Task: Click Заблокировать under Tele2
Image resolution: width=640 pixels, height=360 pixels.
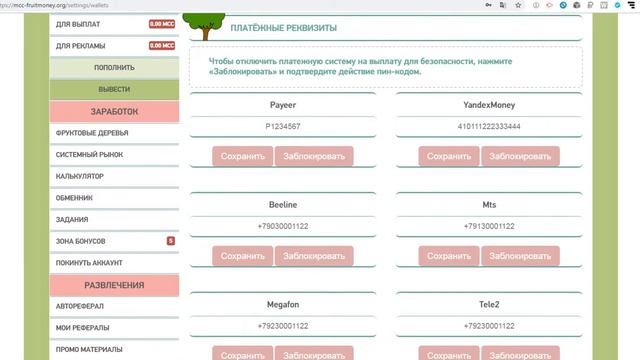Action: pos(520,353)
